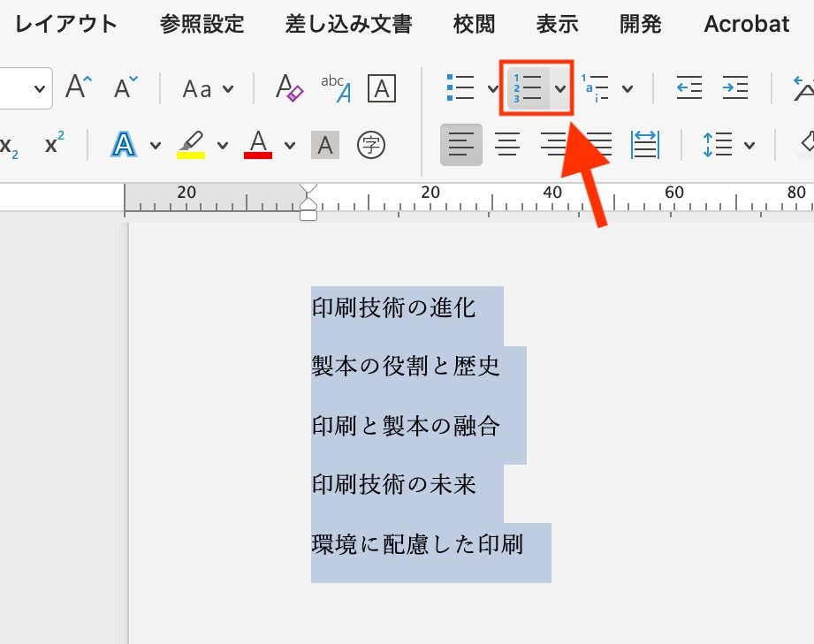Open the multilevel list dropdown arrow

628,88
